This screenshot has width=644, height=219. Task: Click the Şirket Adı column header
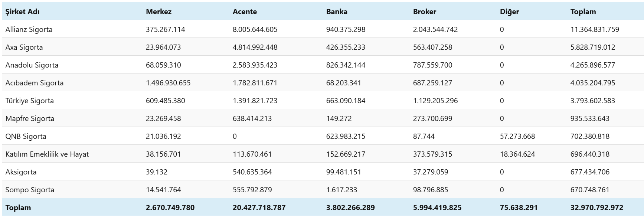pyautogui.click(x=23, y=12)
